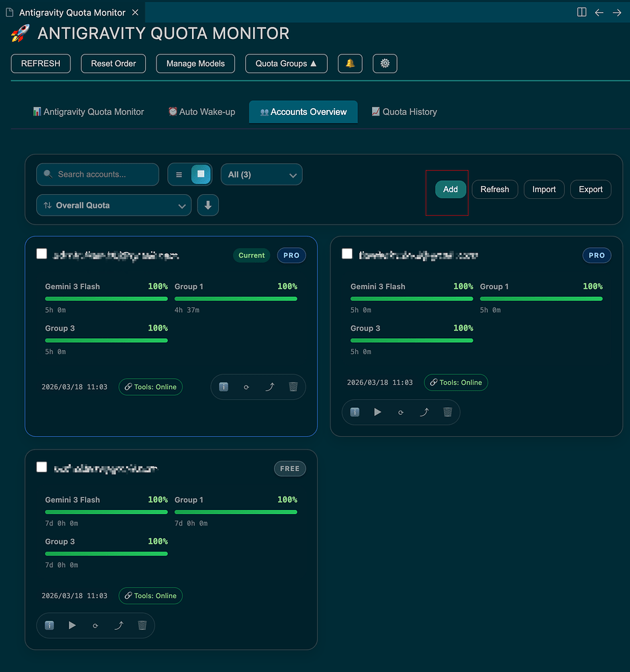Show info on the non-current PRO account card
This screenshot has width=630, height=672.
(x=355, y=412)
